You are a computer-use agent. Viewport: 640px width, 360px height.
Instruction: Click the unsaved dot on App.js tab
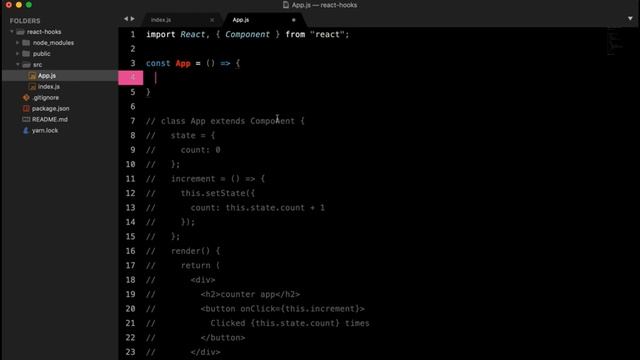pyautogui.click(x=293, y=20)
